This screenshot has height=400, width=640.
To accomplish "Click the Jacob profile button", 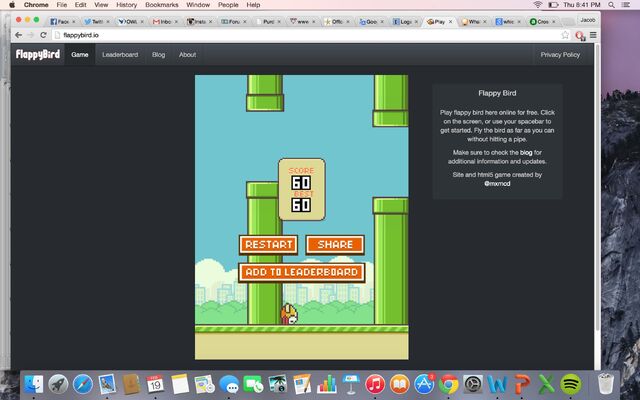I will 588,20.
